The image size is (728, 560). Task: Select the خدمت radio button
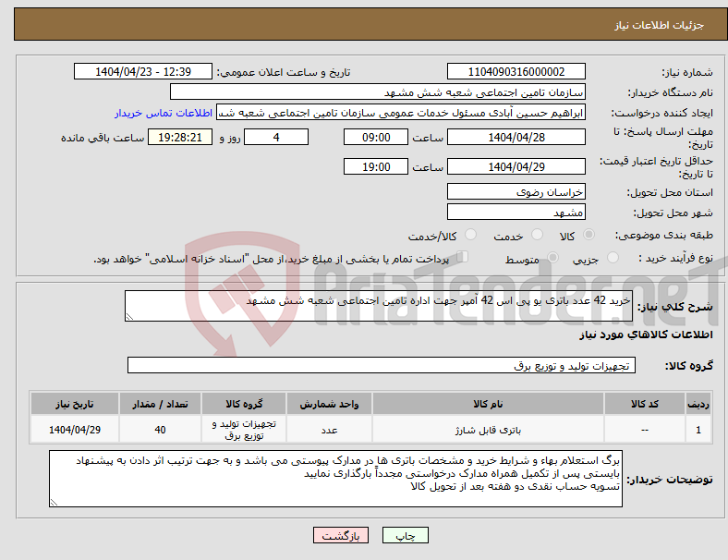click(x=537, y=235)
